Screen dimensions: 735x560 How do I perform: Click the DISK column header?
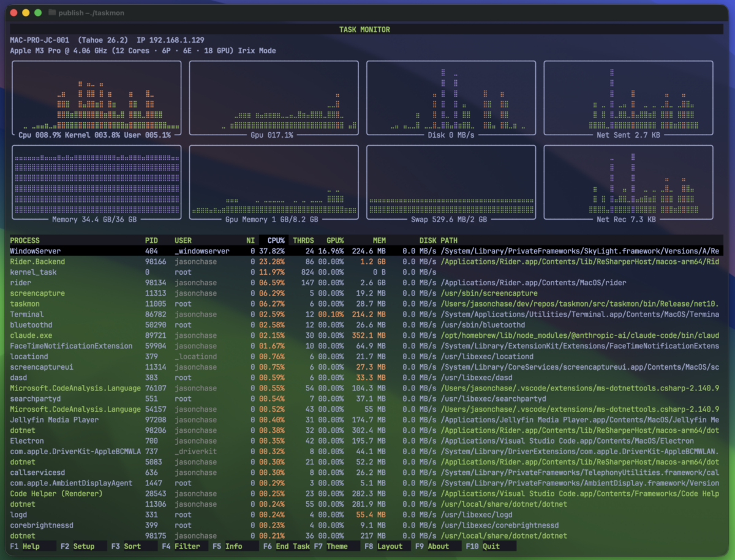coord(428,241)
